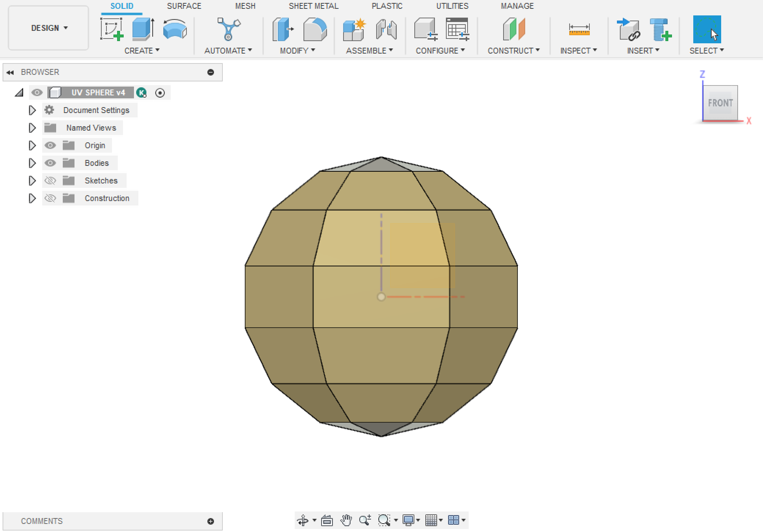Screen dimensions: 763x532
Task: Choose the Insert Derive tool
Action: coord(628,29)
